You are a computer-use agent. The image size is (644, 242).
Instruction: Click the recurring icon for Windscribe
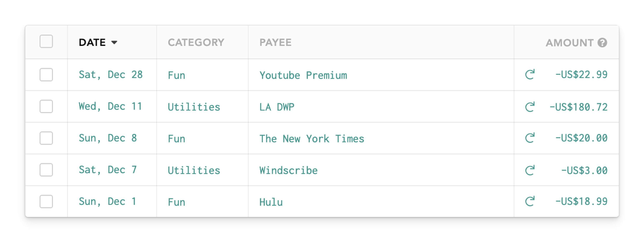[x=530, y=170]
